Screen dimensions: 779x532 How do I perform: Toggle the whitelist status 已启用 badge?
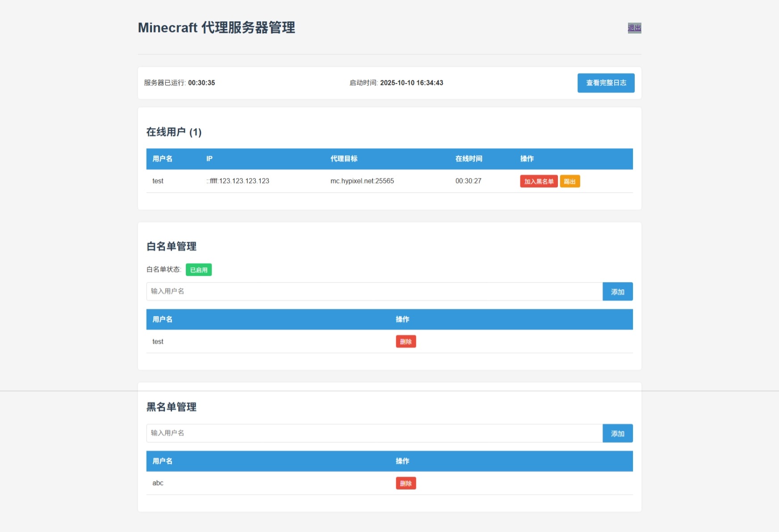(x=199, y=270)
